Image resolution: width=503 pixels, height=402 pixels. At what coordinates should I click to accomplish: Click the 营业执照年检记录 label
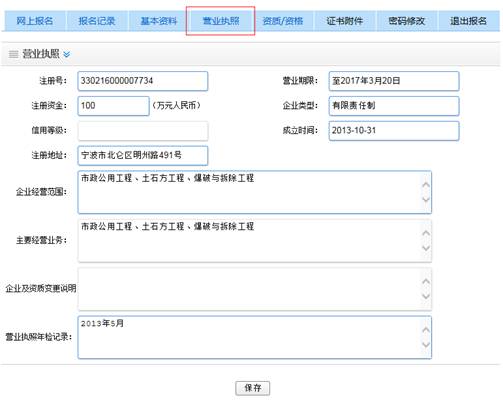click(39, 337)
